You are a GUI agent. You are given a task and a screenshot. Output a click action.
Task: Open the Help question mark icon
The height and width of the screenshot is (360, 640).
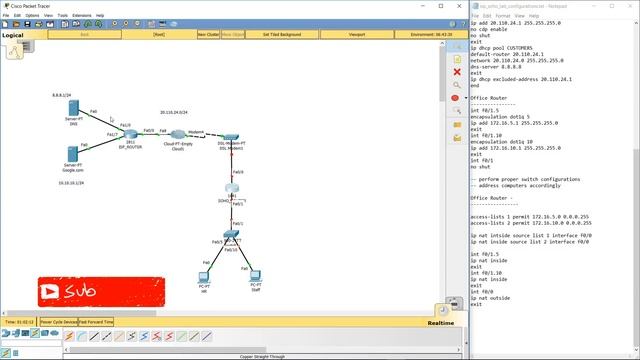coord(463,24)
